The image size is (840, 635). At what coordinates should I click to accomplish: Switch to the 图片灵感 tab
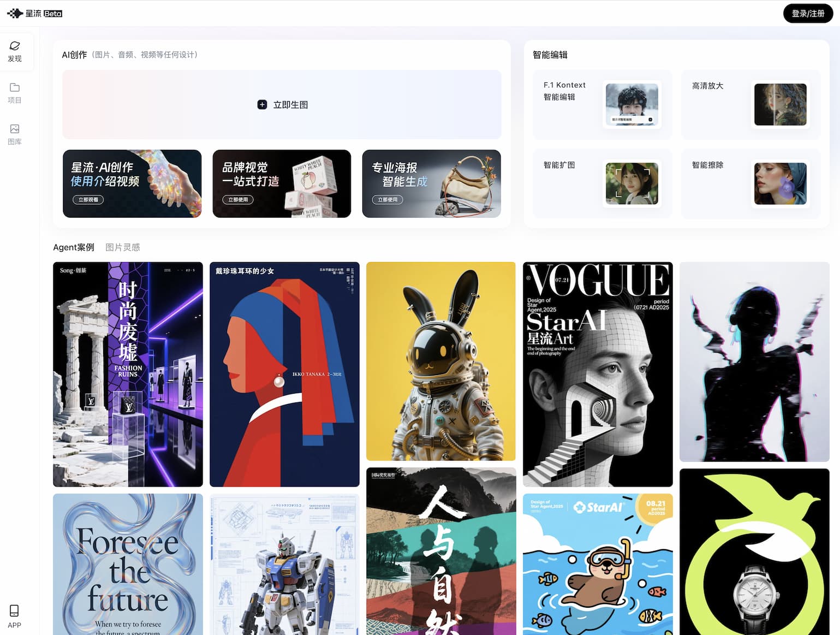coord(123,247)
